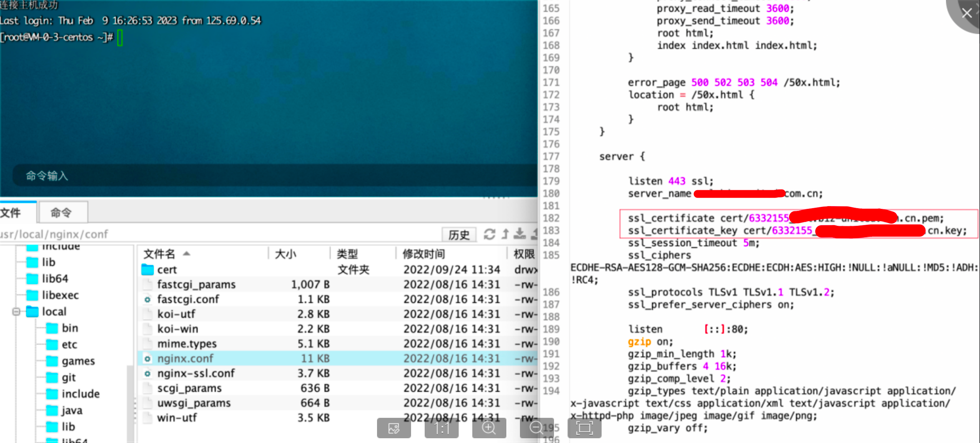The height and width of the screenshot is (443, 980).
Task: Collapse the local folder tree node
Action: [x=16, y=312]
